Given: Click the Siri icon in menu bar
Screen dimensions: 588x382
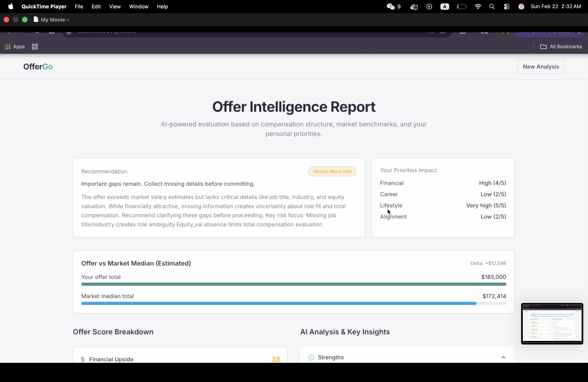Looking at the screenshot, I should tap(521, 7).
